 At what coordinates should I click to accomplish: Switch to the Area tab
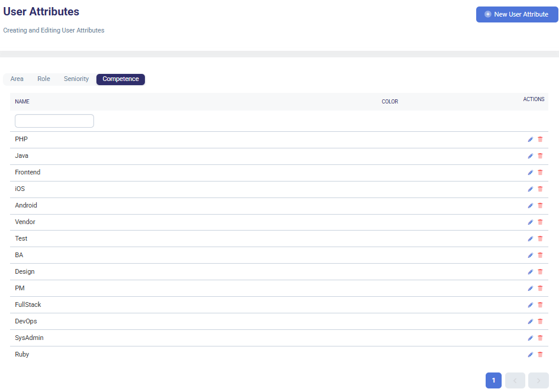click(17, 79)
